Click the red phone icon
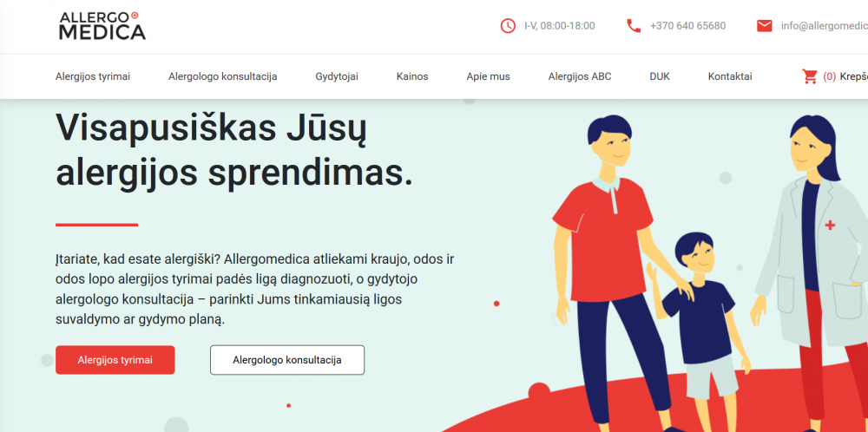 [x=634, y=25]
